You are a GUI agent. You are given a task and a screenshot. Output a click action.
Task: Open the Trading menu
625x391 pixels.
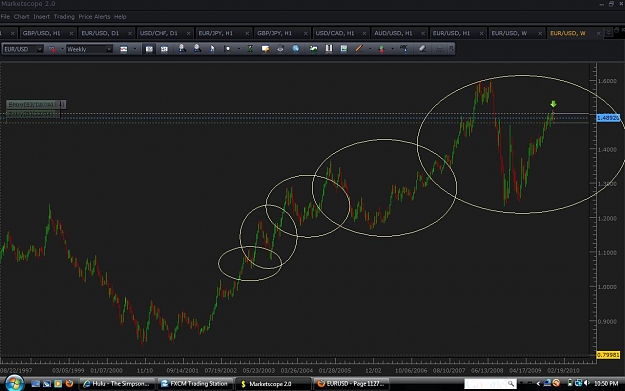pyautogui.click(x=64, y=17)
